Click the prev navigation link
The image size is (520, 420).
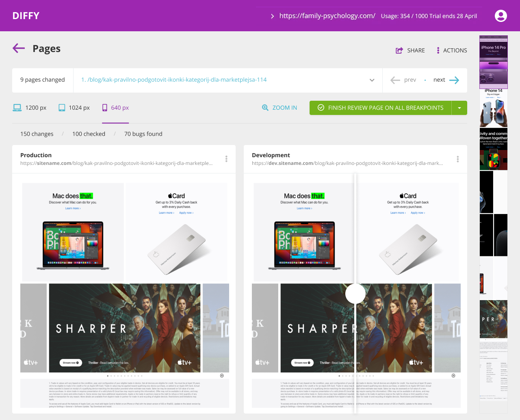coord(410,80)
